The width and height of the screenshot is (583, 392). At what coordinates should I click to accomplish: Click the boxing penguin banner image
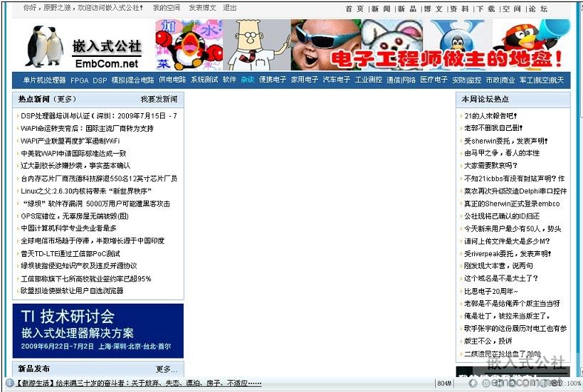[x=189, y=45]
